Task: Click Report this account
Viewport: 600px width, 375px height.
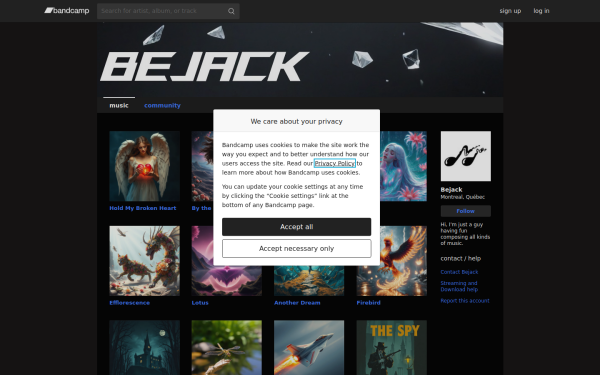Action: click(x=465, y=301)
